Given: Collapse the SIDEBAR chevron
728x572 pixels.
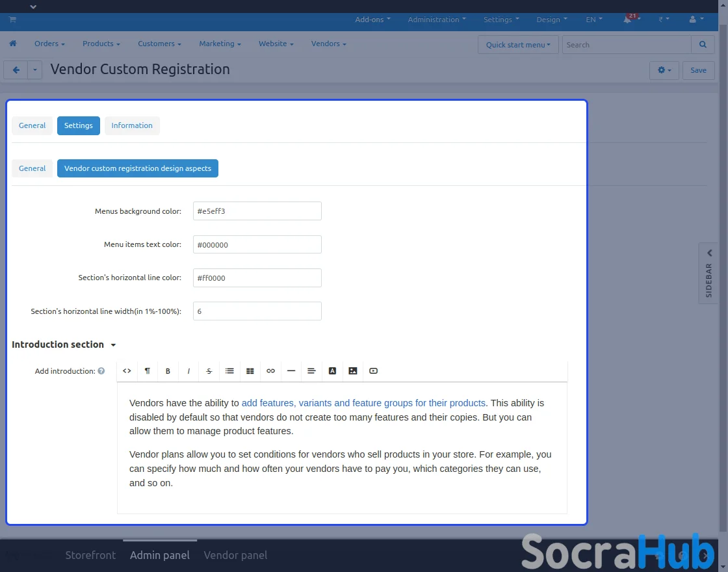Looking at the screenshot, I should tap(709, 253).
